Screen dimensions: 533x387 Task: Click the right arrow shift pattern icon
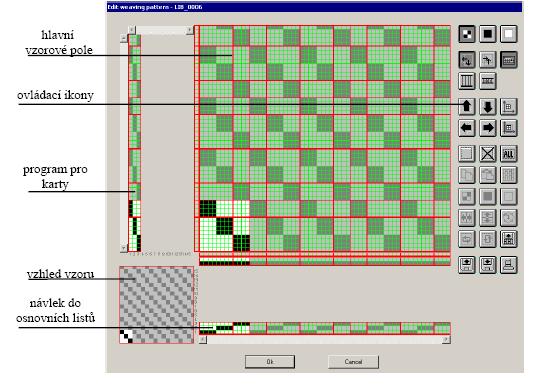(487, 128)
